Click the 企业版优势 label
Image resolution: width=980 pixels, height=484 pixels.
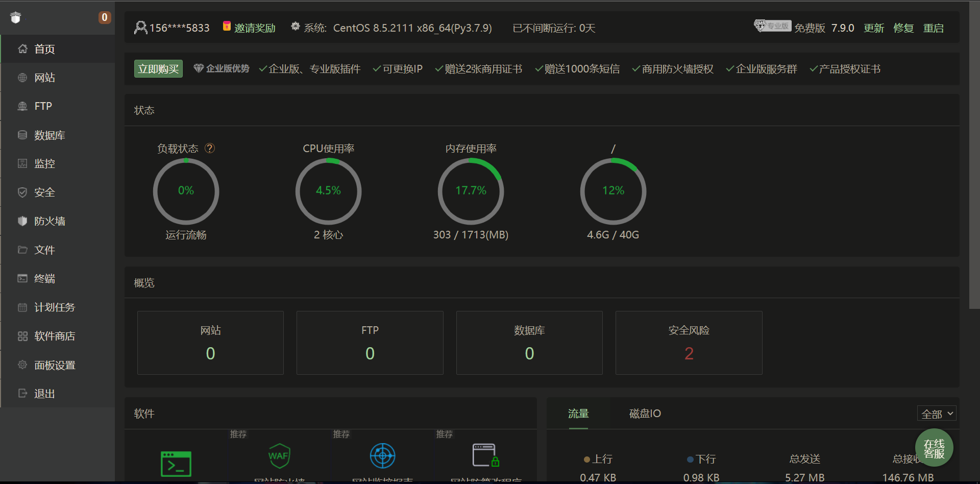click(228, 68)
